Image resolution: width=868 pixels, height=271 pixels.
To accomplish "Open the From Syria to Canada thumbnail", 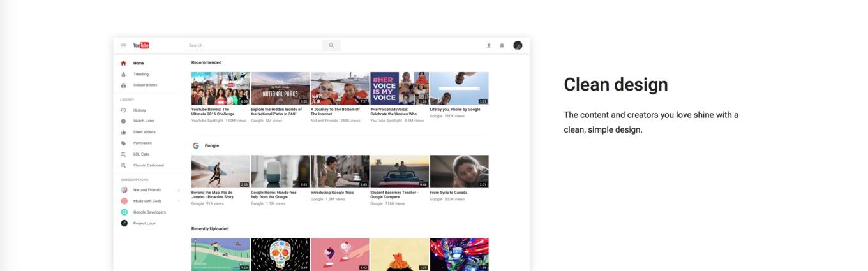I will (x=459, y=172).
